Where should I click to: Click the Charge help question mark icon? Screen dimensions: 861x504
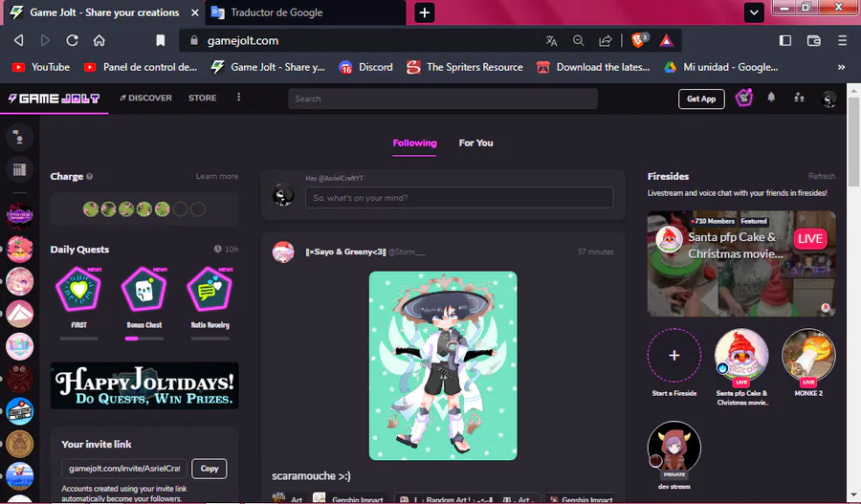90,177
